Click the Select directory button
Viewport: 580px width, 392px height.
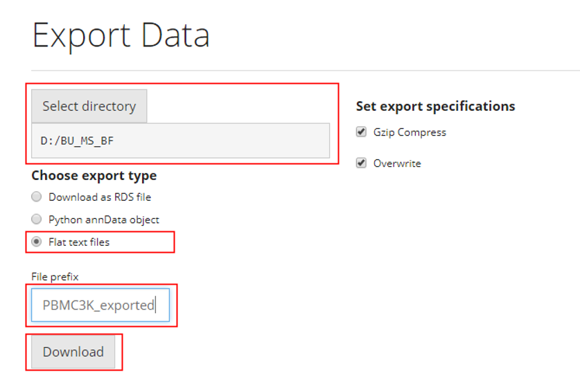(89, 106)
